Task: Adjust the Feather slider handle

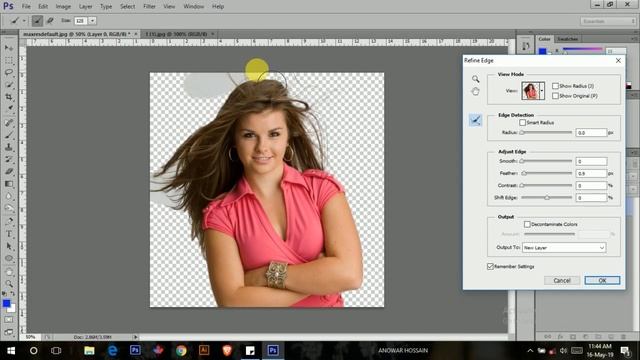Action: click(x=524, y=173)
